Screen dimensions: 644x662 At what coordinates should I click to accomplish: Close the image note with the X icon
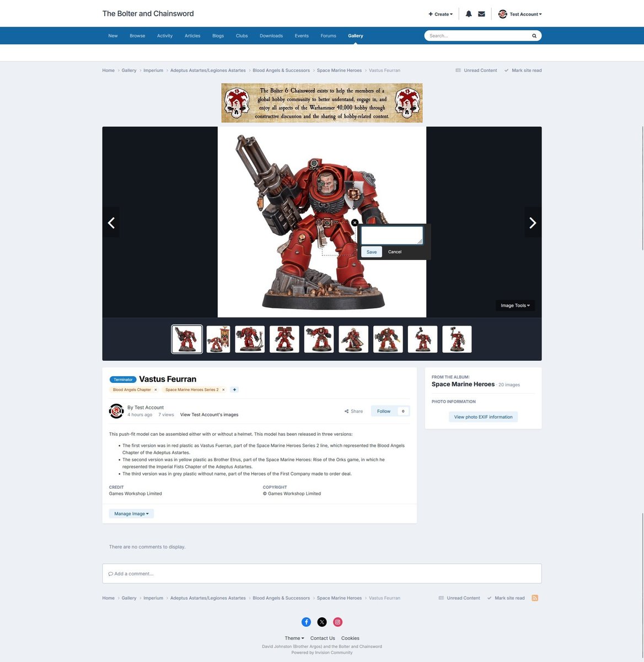[x=355, y=222]
